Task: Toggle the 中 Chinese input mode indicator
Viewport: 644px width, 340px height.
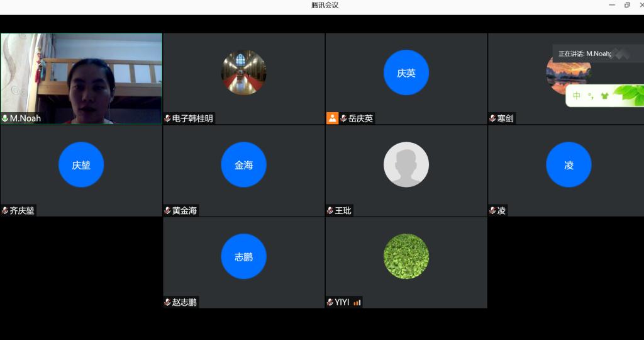Action: [577, 96]
